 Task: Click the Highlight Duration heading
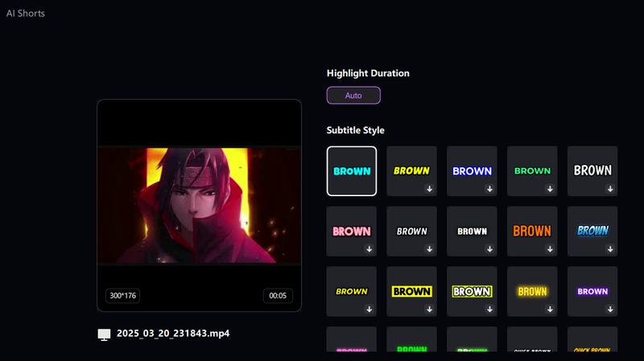(368, 73)
